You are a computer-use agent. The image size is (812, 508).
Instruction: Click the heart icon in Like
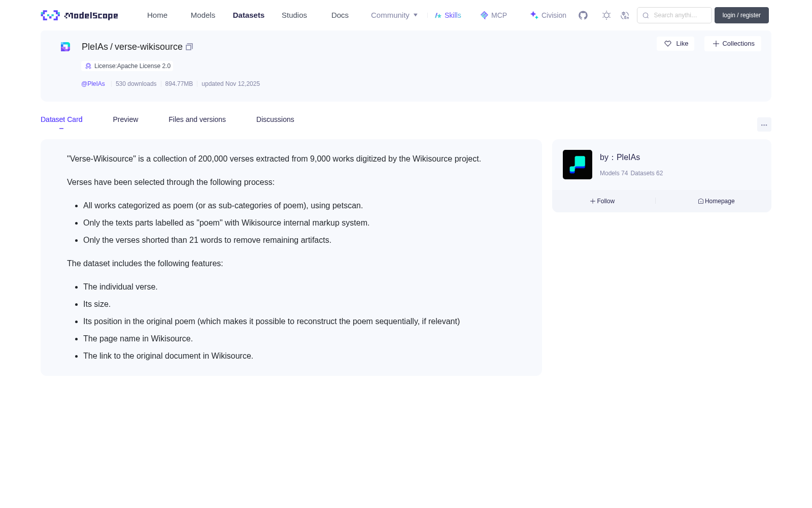pos(668,44)
